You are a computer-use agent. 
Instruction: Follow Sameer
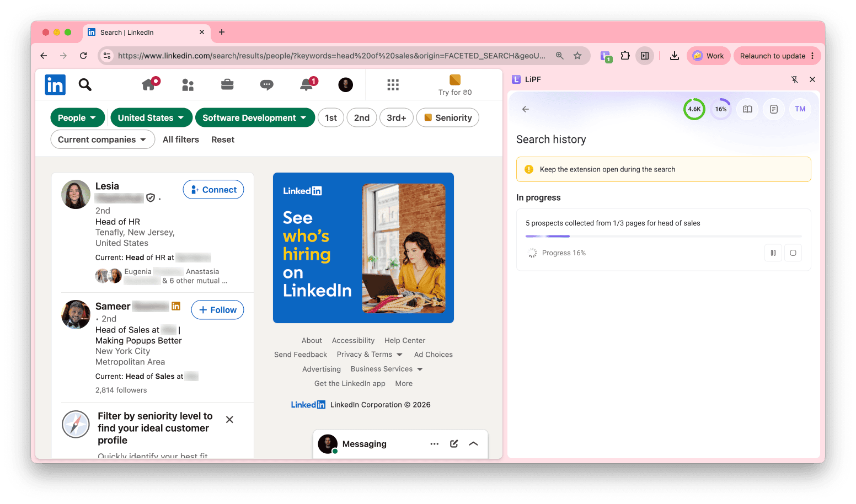click(x=217, y=310)
